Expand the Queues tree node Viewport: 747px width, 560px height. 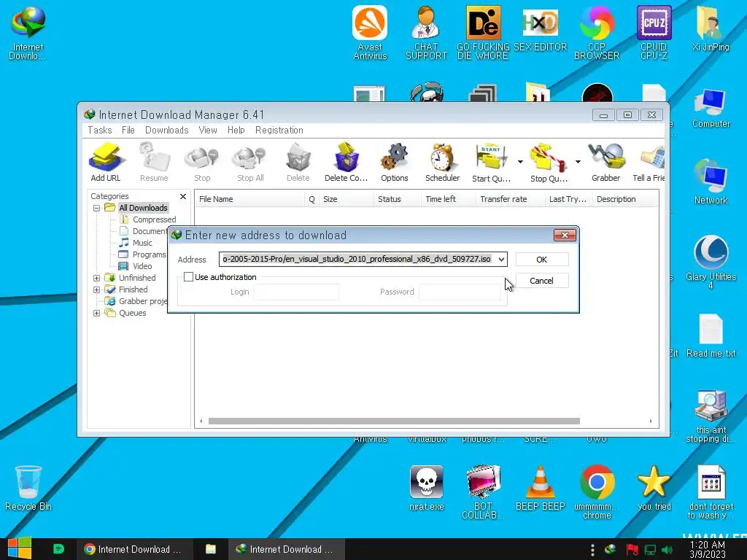pos(97,313)
